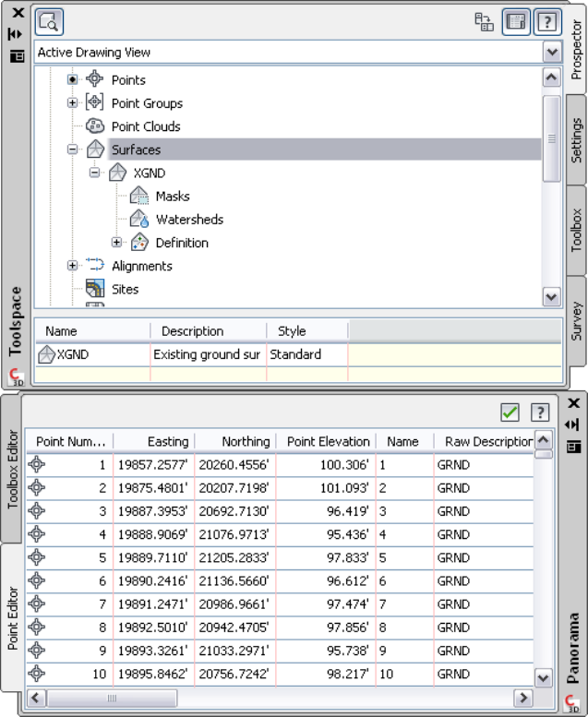
Task: Sort by the Name column header in list view
Action: tap(93, 331)
